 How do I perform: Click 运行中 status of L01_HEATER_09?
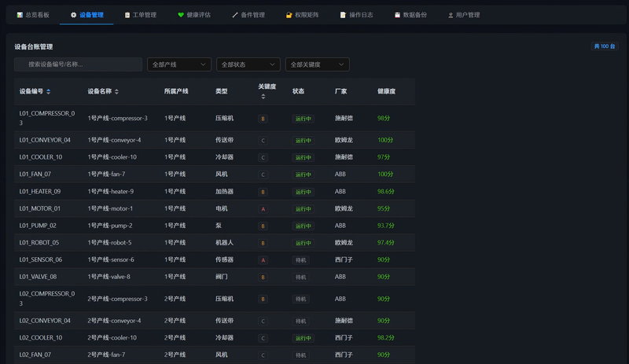pos(303,192)
